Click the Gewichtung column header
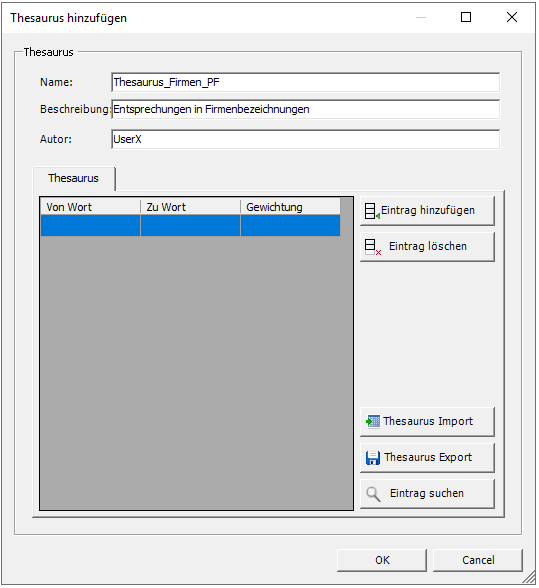539x588 pixels. 290,207
